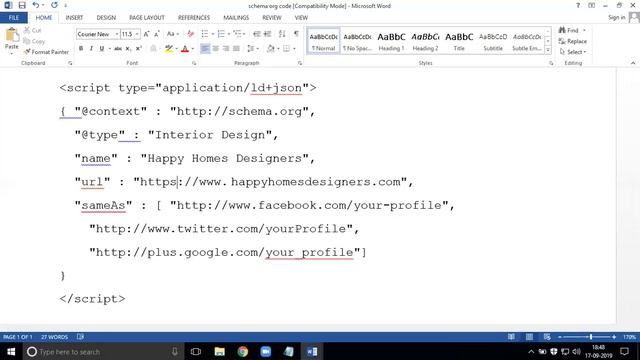Justify the paragraph text
The width and height of the screenshot is (640, 360).
pyautogui.click(x=236, y=49)
